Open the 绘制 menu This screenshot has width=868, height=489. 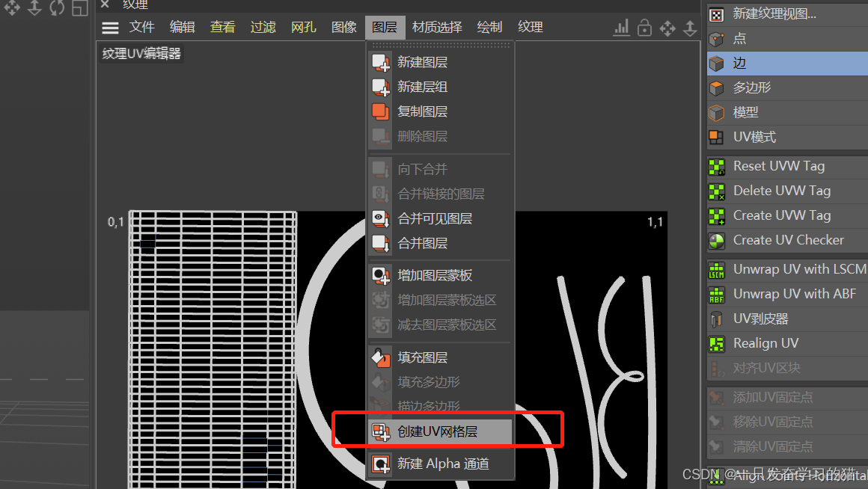pos(489,27)
